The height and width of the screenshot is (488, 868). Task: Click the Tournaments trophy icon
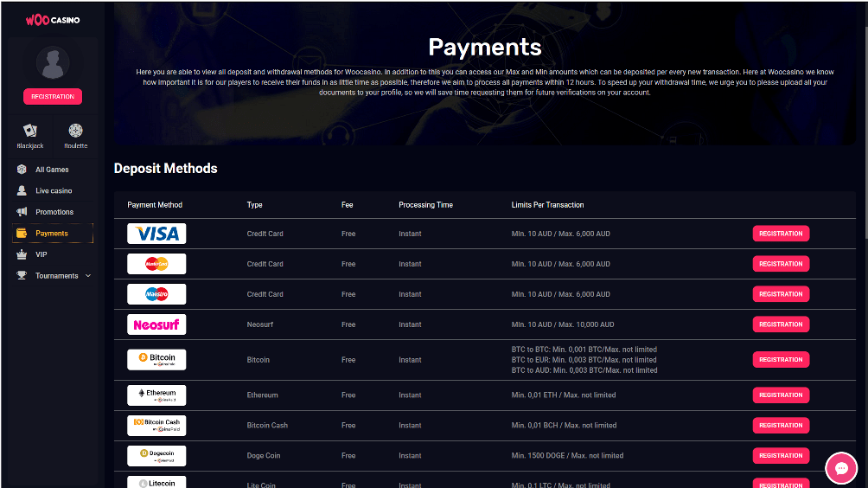(22, 275)
